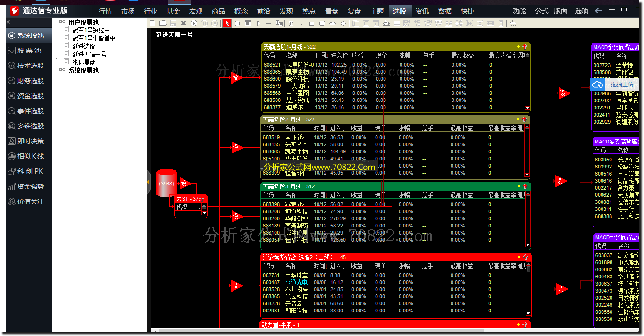
Task: Collapse the left sidebar with « chevron
Action: (x=8, y=22)
